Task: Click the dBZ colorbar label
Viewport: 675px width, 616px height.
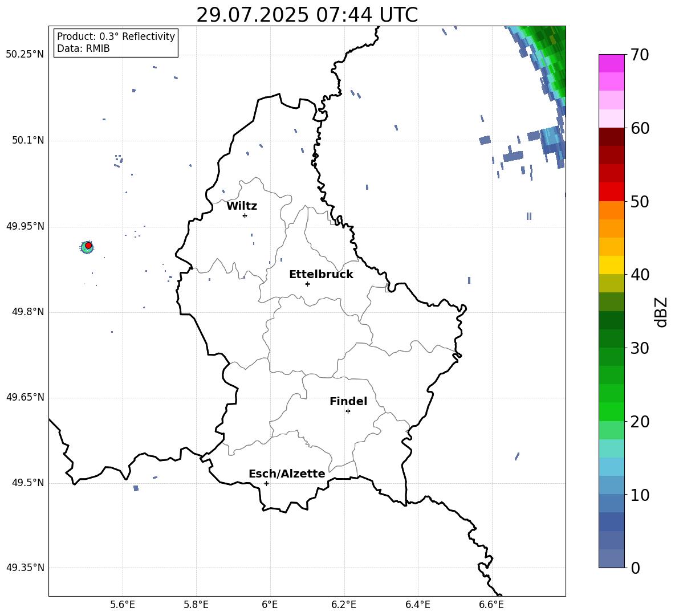Action: (x=661, y=312)
